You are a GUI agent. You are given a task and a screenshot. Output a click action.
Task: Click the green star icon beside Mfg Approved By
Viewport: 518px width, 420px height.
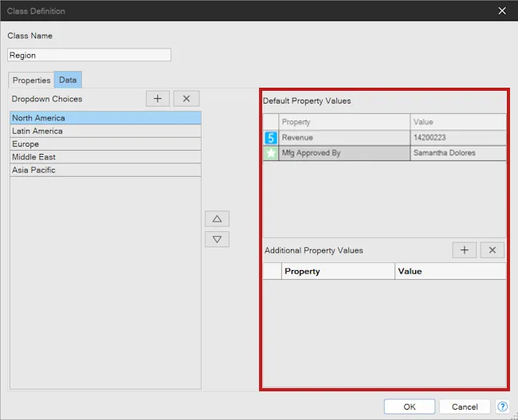[x=271, y=153]
